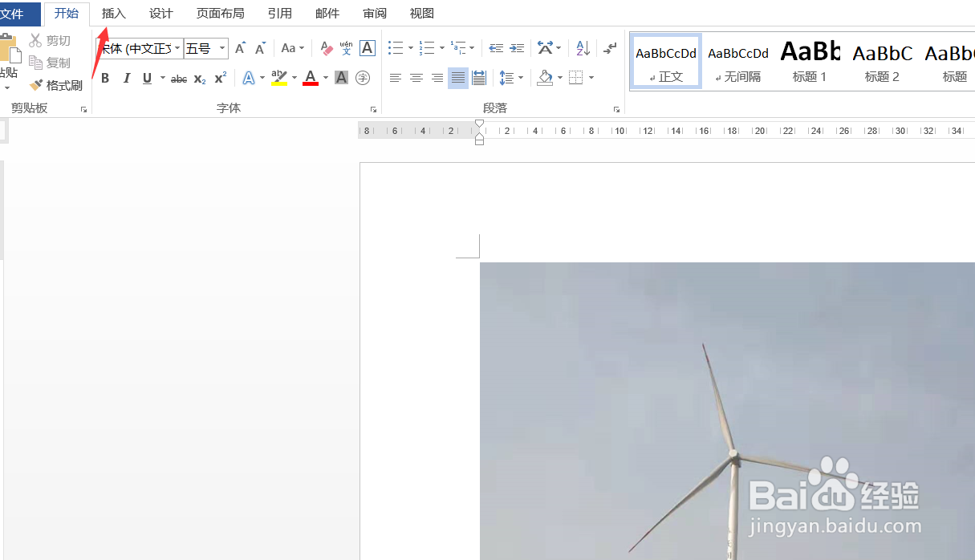Screen dimensions: 975x560
Task: Activate the 格式刷 format painter
Action: [56, 85]
